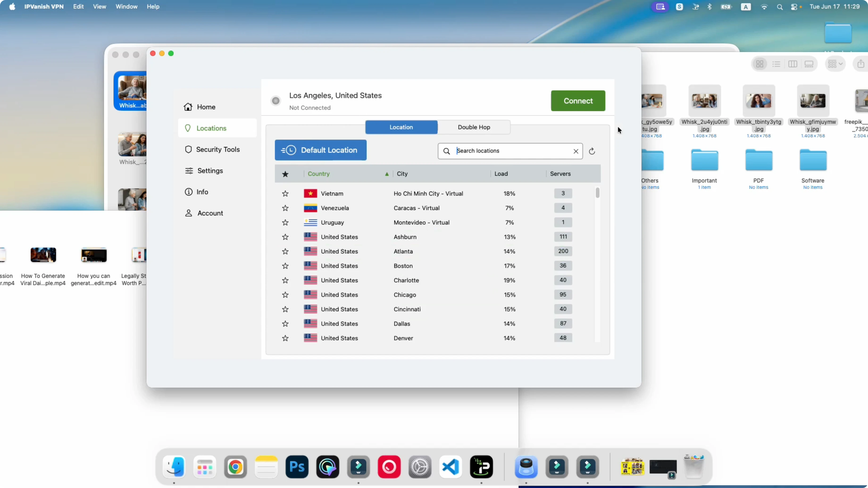Viewport: 868px width, 488px height.
Task: Click the favorites star column header
Action: pos(285,174)
